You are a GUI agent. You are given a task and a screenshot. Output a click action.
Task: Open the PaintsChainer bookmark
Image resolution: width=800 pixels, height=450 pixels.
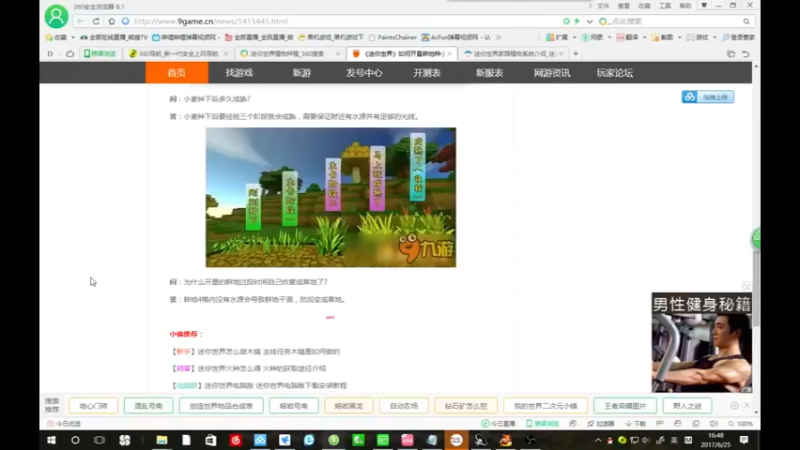(x=392, y=37)
